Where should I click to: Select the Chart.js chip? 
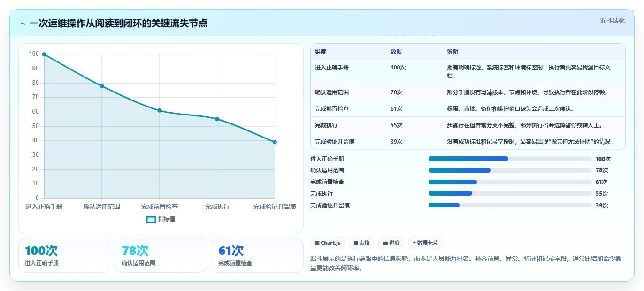pos(328,243)
